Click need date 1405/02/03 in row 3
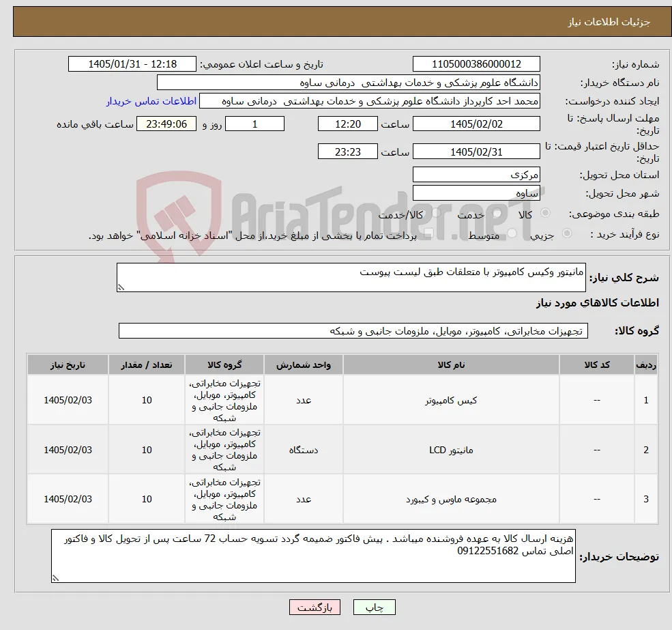The image size is (672, 630). click(68, 499)
